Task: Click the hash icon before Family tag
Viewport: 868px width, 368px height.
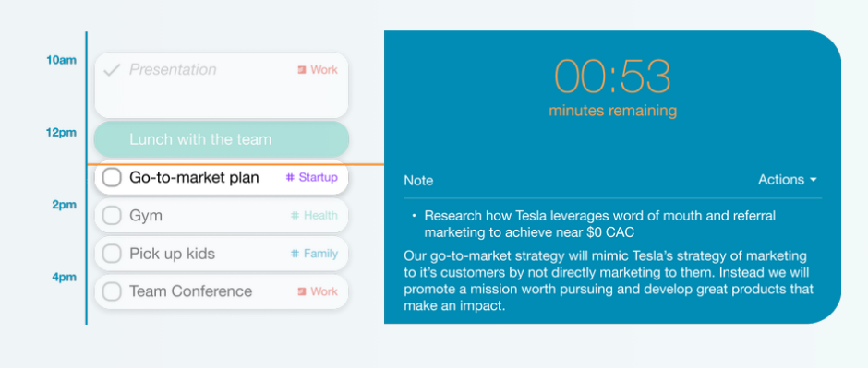Action: tap(295, 254)
